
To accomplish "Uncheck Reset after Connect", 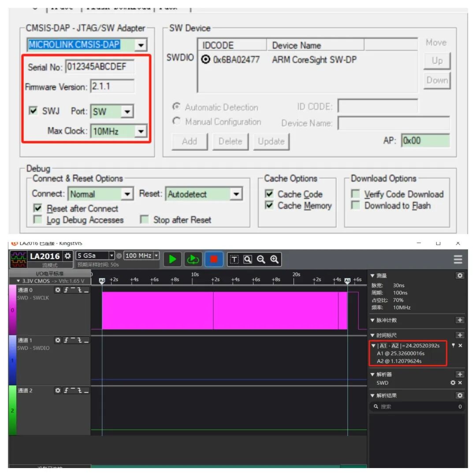I will coord(37,208).
